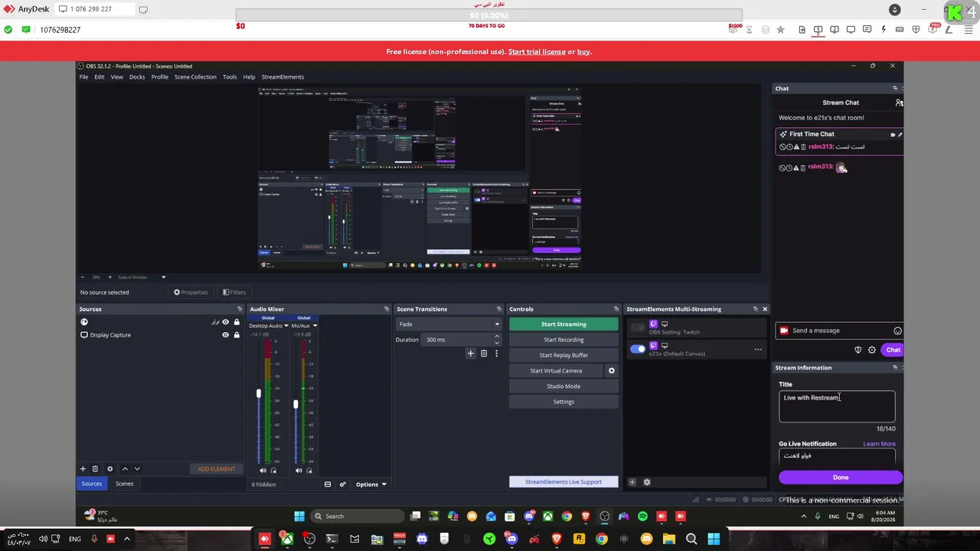The width and height of the screenshot is (980, 551).
Task: Open the StreamElements menu
Action: pos(283,77)
